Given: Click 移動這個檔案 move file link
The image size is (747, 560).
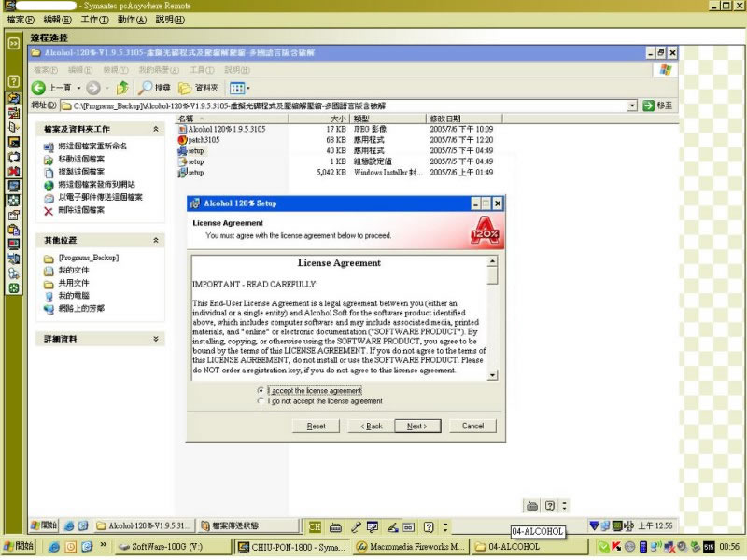Looking at the screenshot, I should 81,159.
